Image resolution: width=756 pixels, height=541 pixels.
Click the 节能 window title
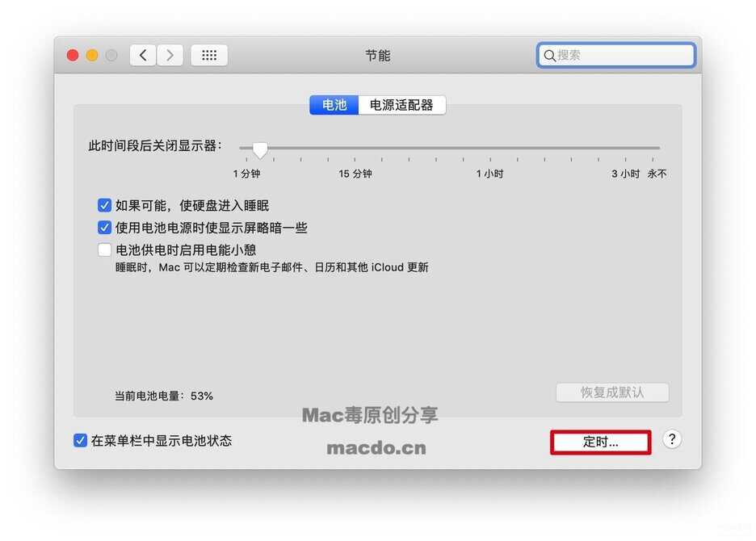377,56
